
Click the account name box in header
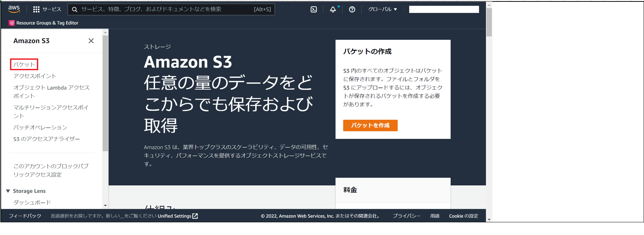coord(444,9)
